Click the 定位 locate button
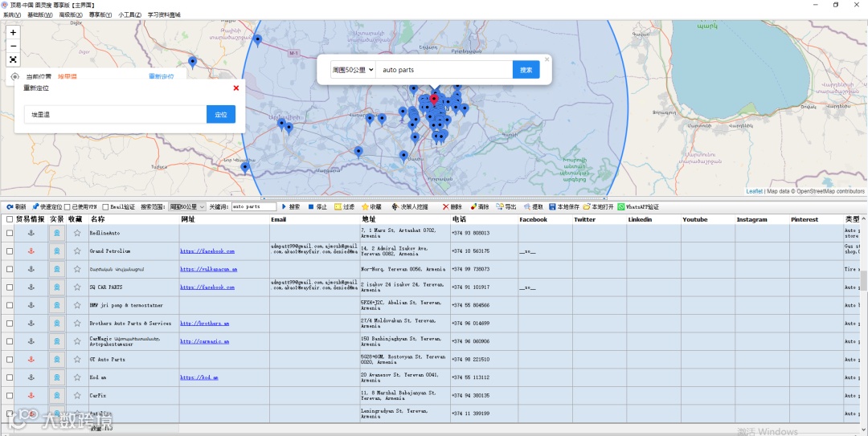868x436 pixels. coord(220,115)
